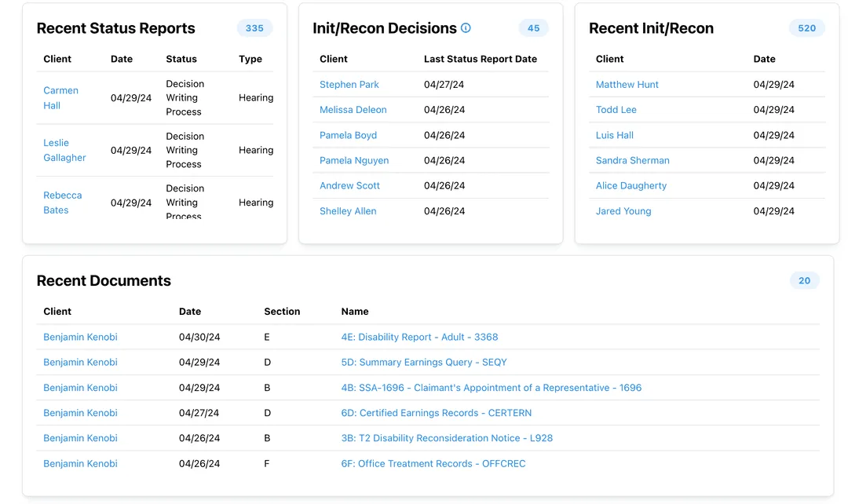Open the Stephen Park client link
This screenshot has height=504, width=848.
[348, 84]
